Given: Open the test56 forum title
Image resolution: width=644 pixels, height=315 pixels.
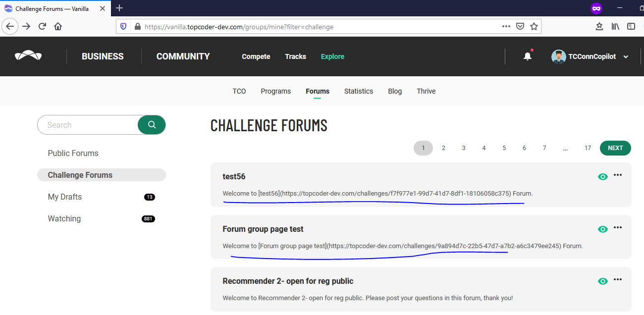Looking at the screenshot, I should (x=234, y=176).
